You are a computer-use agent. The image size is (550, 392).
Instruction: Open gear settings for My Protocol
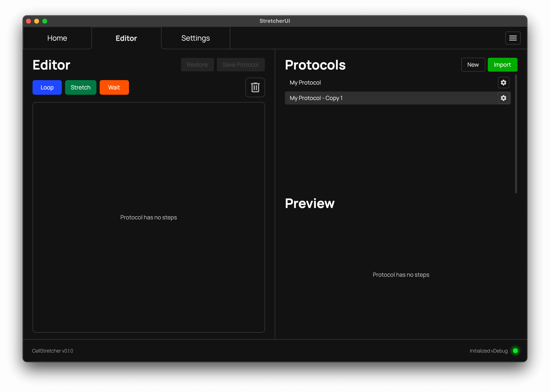click(x=503, y=83)
